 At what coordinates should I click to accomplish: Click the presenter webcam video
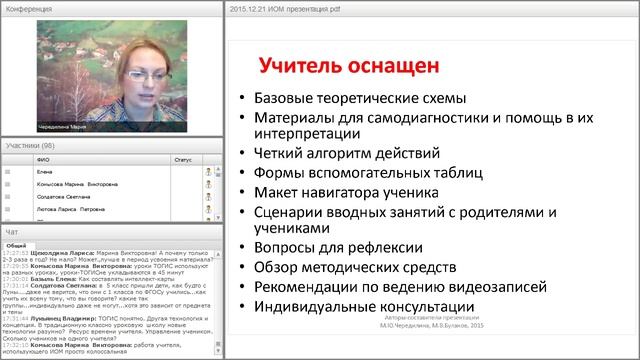[112, 76]
